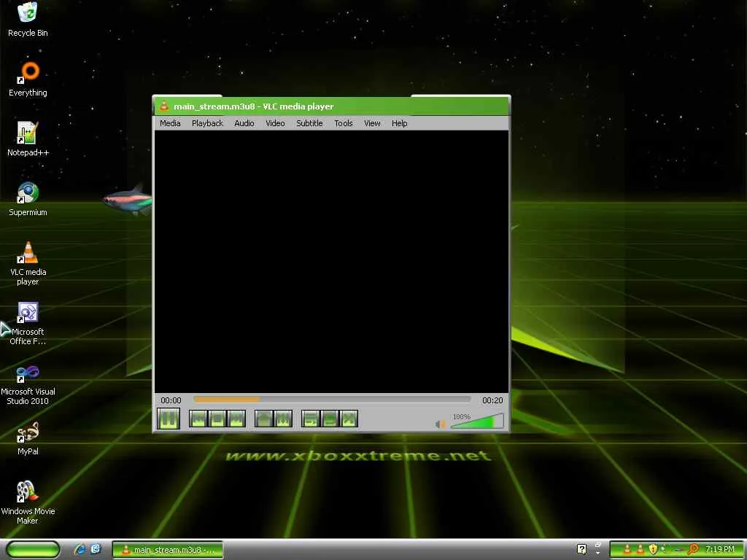Viewport: 747px width, 560px height.
Task: Open the Audio menu
Action: (x=244, y=123)
